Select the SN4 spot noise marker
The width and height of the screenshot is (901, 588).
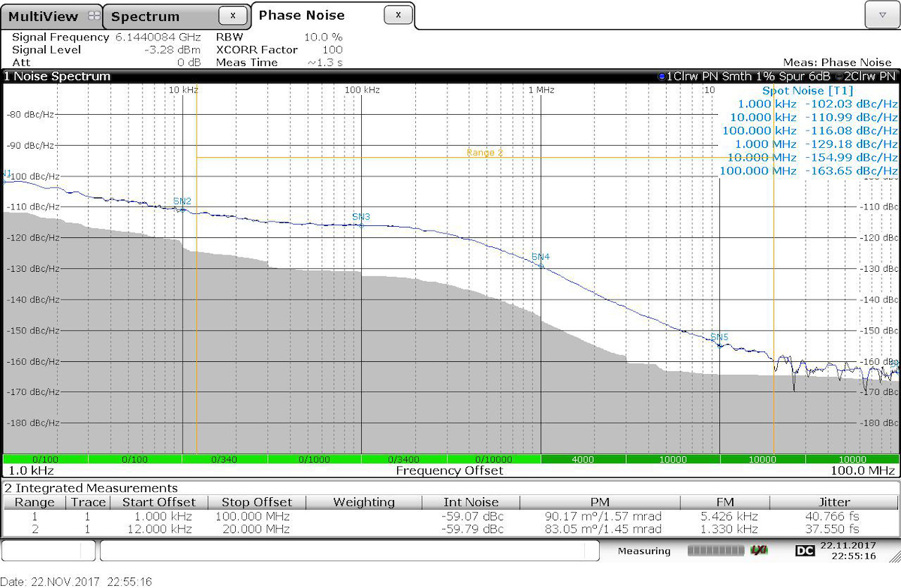[x=541, y=257]
